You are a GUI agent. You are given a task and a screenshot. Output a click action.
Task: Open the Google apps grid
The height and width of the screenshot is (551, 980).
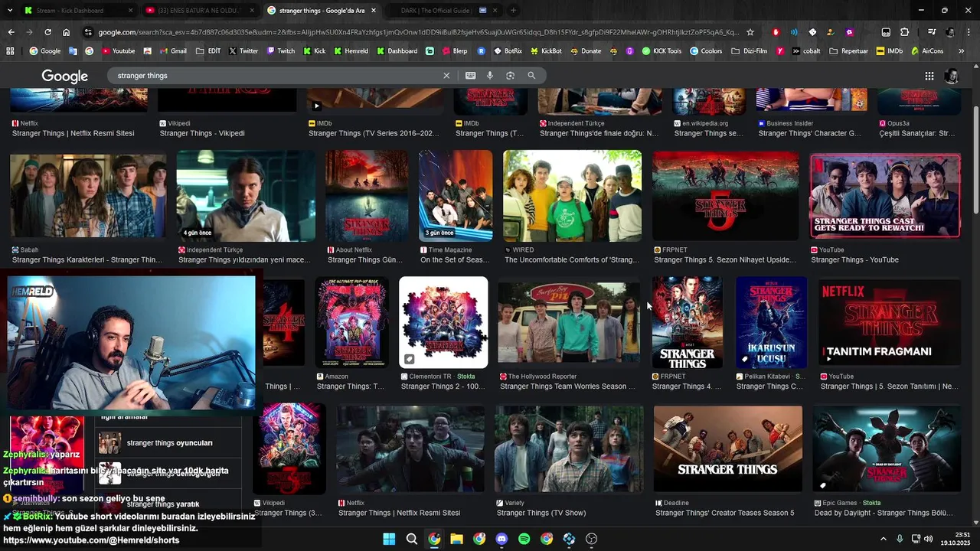[x=929, y=76]
